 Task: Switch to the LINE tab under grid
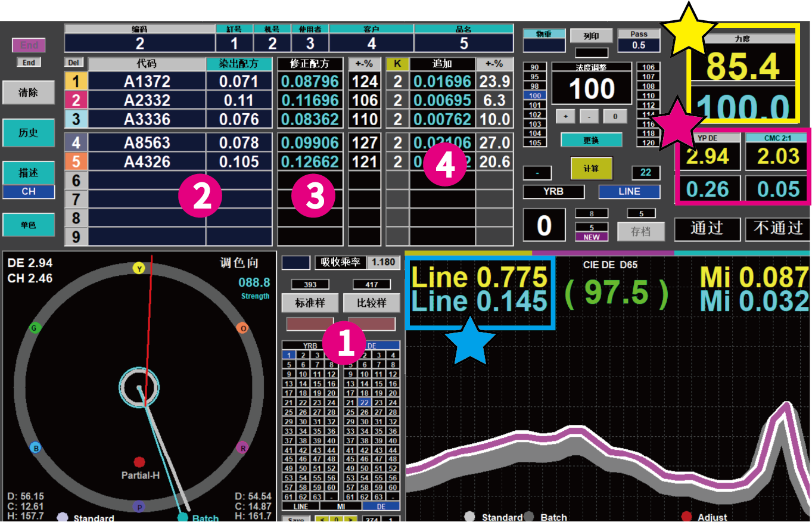[x=301, y=506]
